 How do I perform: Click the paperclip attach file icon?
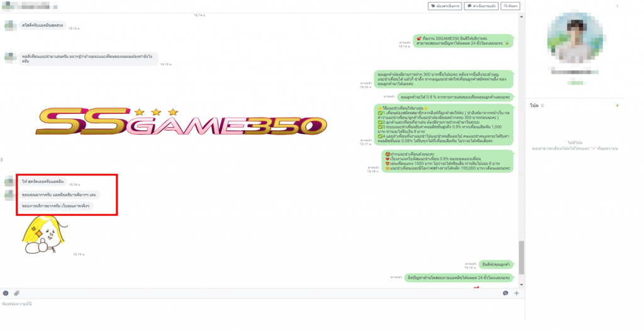click(16, 293)
